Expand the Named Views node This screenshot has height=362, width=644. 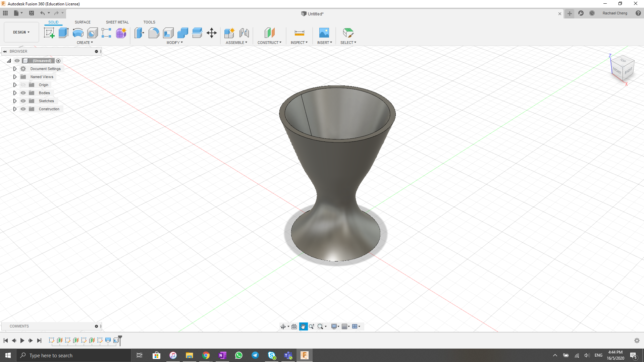click(15, 77)
